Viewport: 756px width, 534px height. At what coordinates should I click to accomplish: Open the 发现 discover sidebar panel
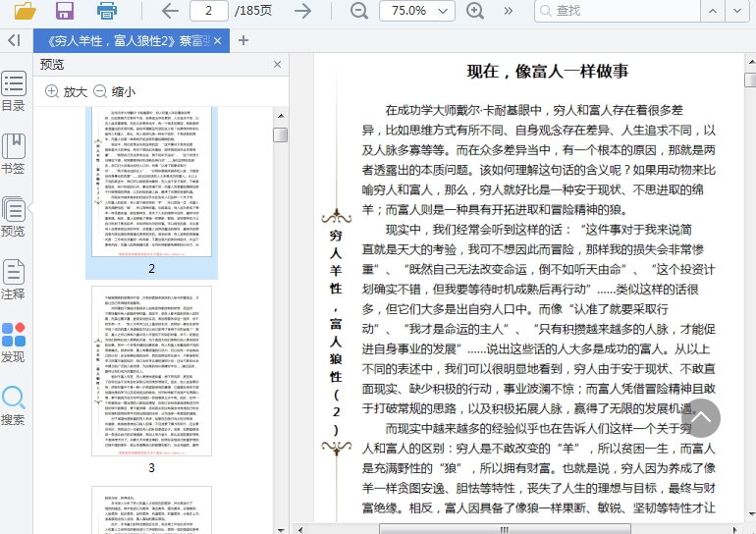[x=14, y=343]
